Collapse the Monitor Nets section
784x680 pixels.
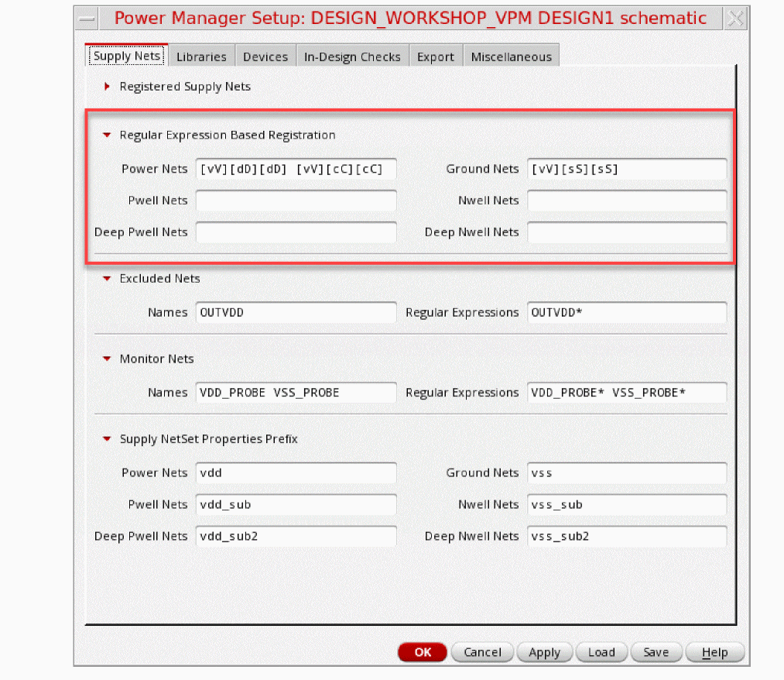click(x=108, y=359)
